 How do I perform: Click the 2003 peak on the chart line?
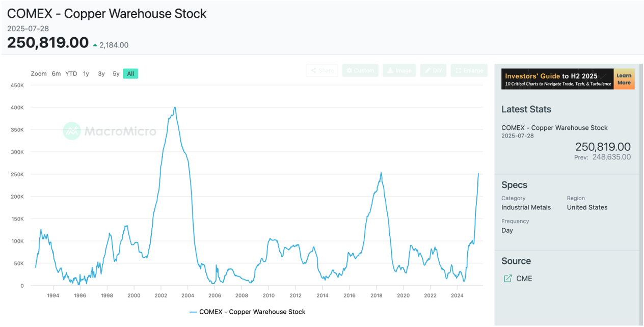pos(175,107)
